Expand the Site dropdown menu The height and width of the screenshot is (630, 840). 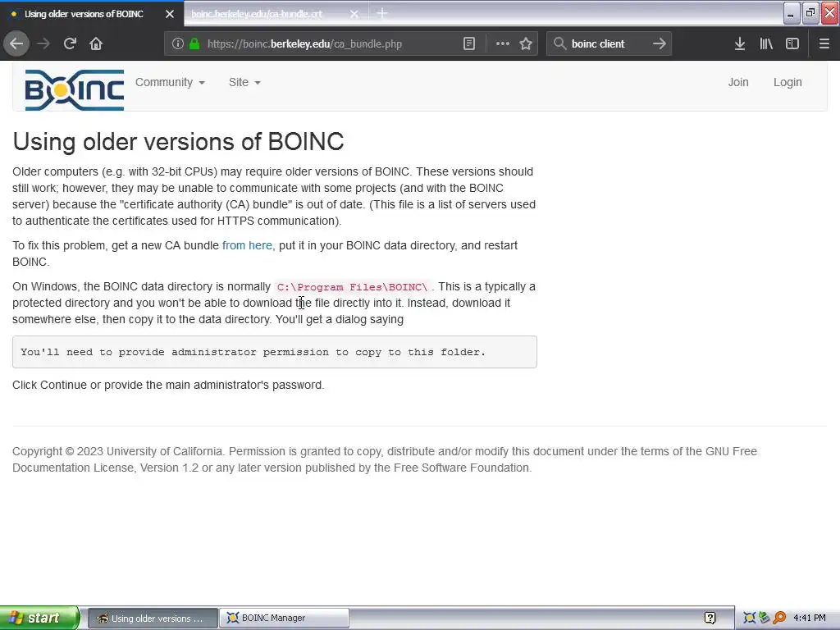click(244, 82)
